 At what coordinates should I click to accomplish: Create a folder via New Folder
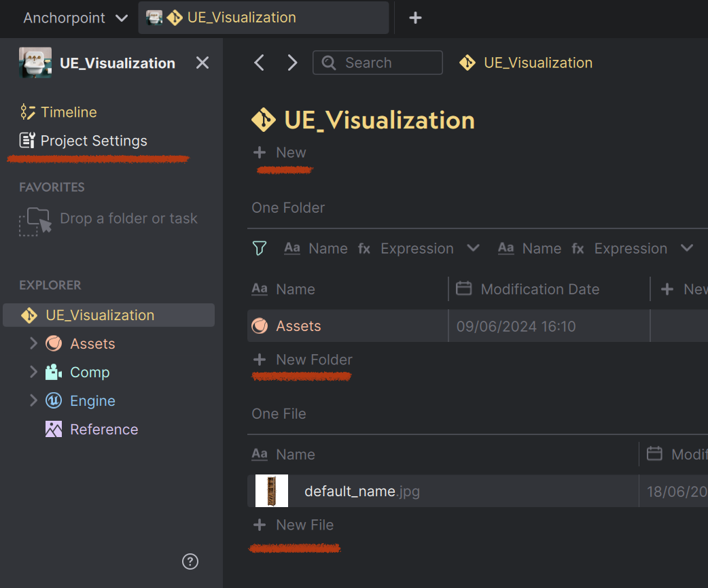(x=302, y=360)
